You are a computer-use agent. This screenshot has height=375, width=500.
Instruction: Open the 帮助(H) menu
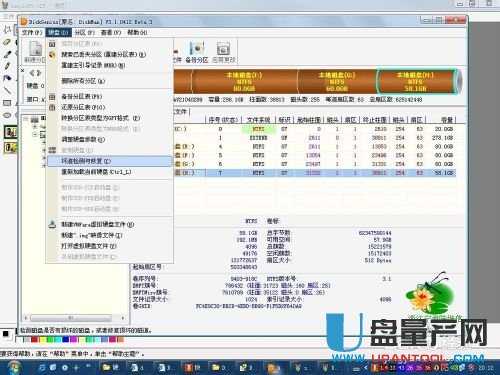[137, 32]
